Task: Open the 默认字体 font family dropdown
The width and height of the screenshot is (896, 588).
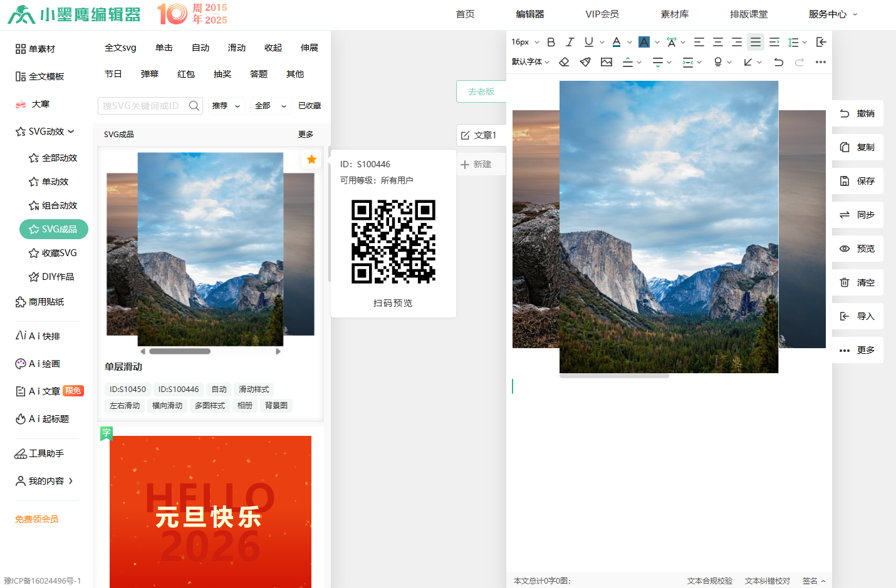Action: click(530, 62)
